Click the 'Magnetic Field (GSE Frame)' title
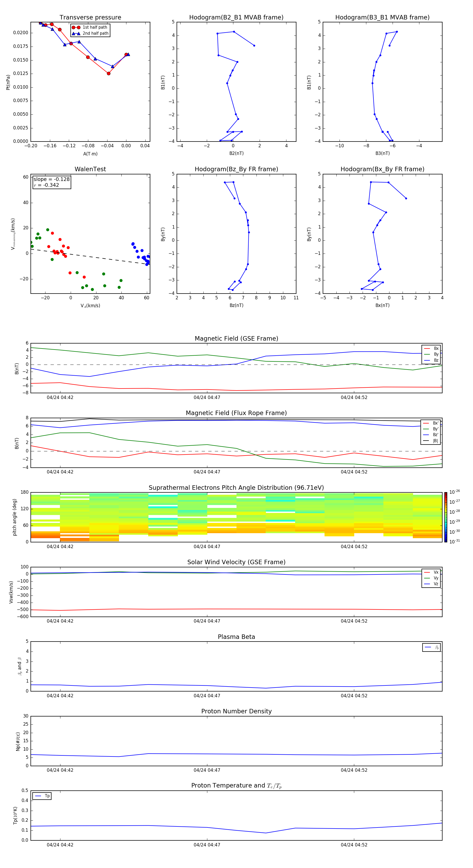473x868 pixels. tap(236, 339)
